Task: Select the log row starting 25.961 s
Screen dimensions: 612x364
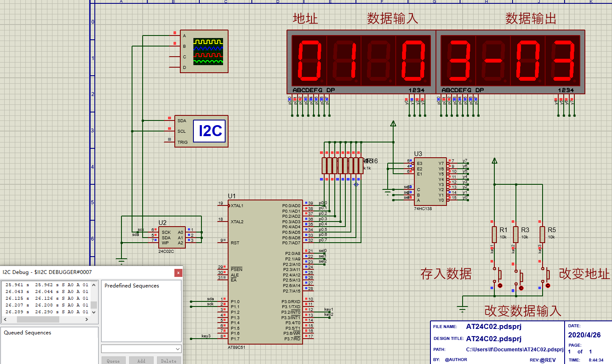Action: (x=47, y=285)
